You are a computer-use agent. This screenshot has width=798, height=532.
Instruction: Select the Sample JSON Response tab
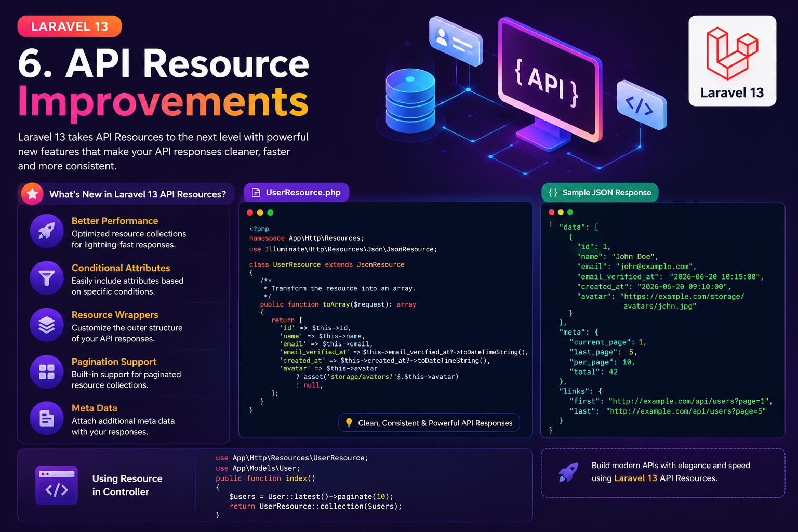(x=600, y=192)
